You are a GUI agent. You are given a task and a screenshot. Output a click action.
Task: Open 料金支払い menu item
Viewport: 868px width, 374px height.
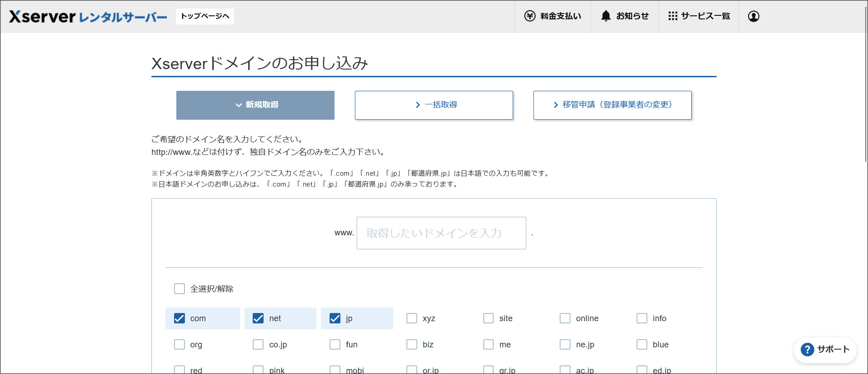(552, 16)
